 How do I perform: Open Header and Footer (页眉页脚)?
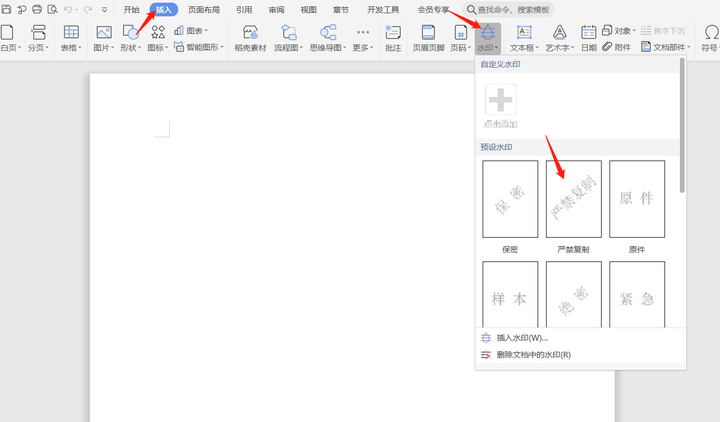pyautogui.click(x=428, y=38)
